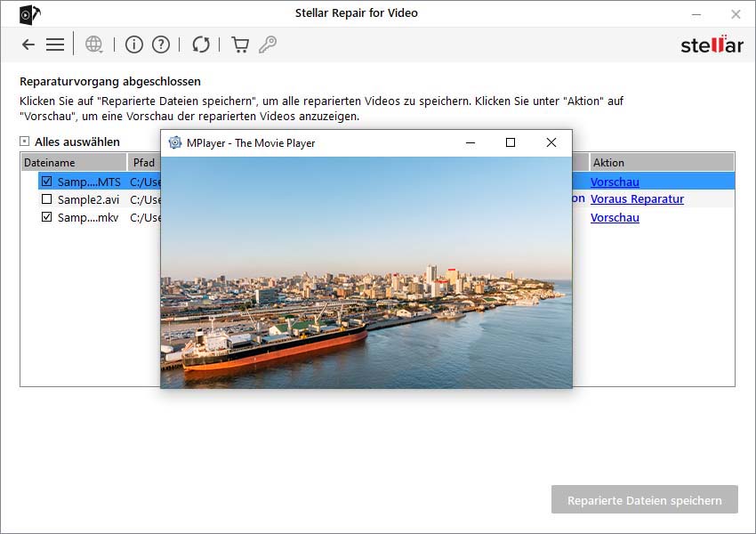This screenshot has height=534, width=756.
Task: Click the Stellar Repair app logo icon
Action: click(x=29, y=14)
